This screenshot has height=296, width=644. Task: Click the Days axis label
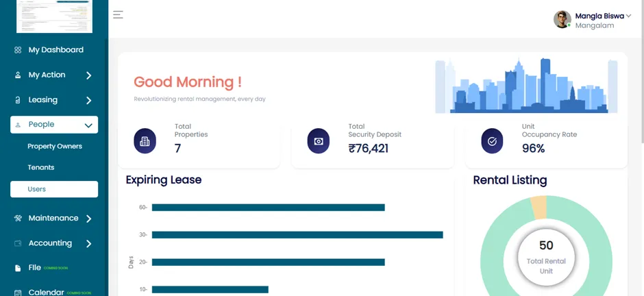(131, 262)
